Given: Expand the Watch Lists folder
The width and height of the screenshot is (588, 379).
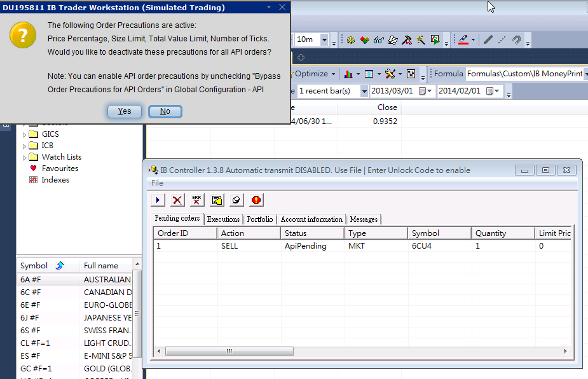Looking at the screenshot, I should (x=24, y=157).
